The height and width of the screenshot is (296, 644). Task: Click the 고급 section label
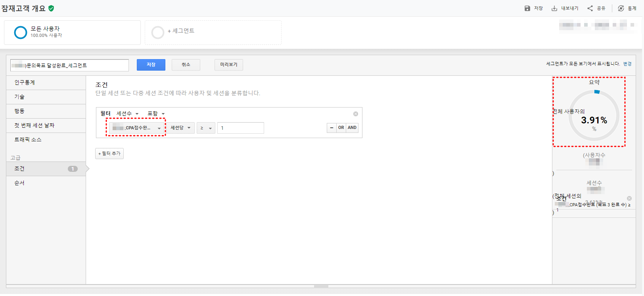[15, 158]
